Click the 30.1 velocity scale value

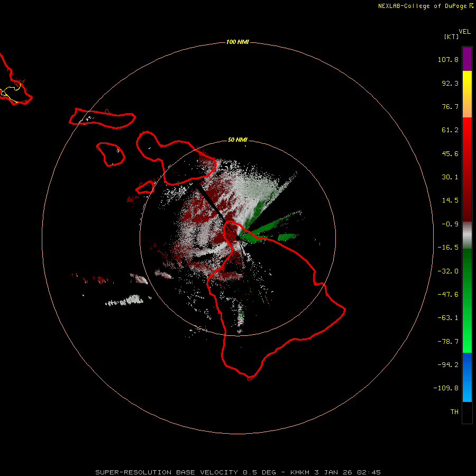tap(450, 177)
